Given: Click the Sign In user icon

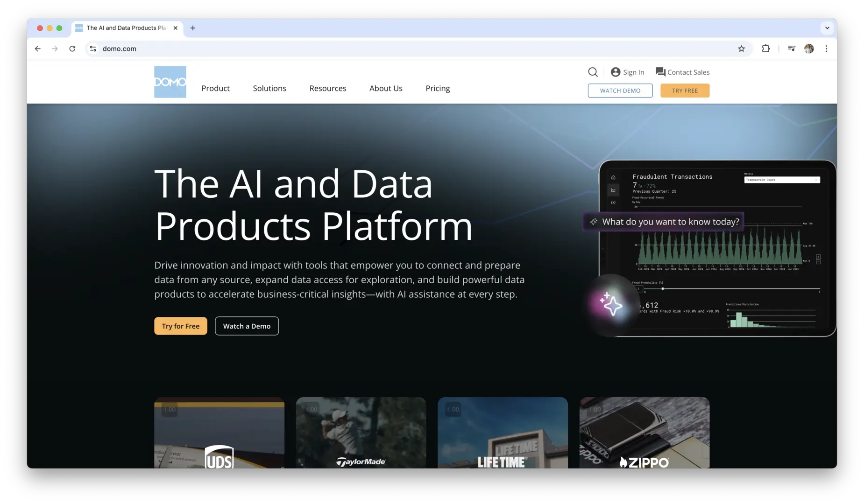Looking at the screenshot, I should click(616, 72).
